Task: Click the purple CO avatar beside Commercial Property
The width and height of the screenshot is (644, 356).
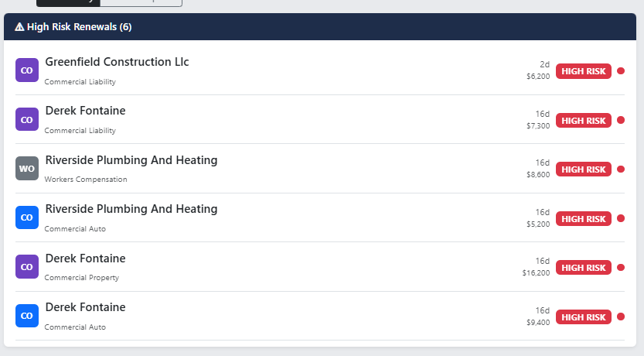Action: (x=27, y=267)
